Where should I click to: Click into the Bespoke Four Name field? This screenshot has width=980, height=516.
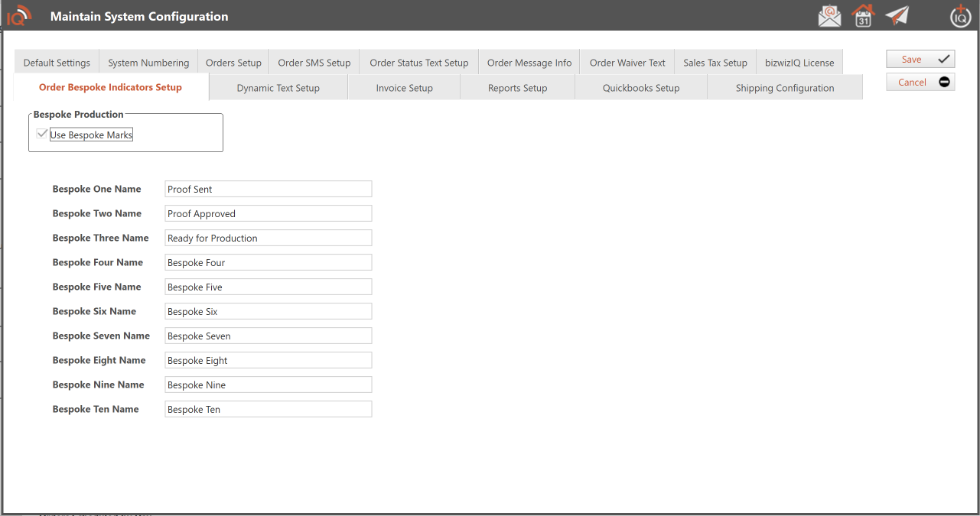tap(268, 262)
